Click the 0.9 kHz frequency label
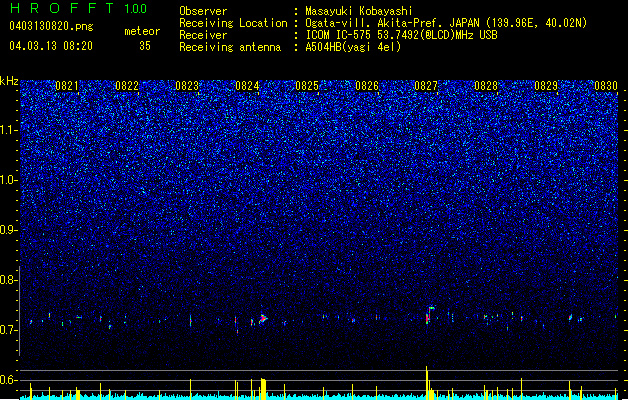This screenshot has height=400, width=629. click(x=8, y=230)
